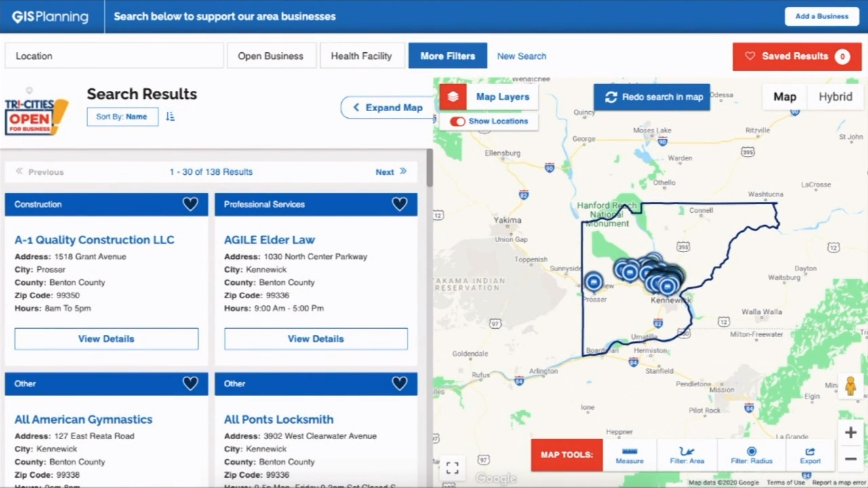Open All Ponts Locksmith title
This screenshot has height=488, width=868.
(x=279, y=420)
